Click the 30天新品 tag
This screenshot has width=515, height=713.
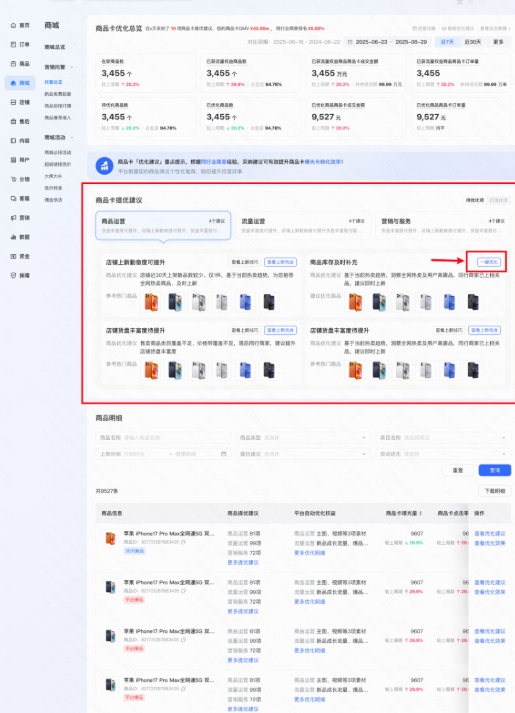point(135,551)
